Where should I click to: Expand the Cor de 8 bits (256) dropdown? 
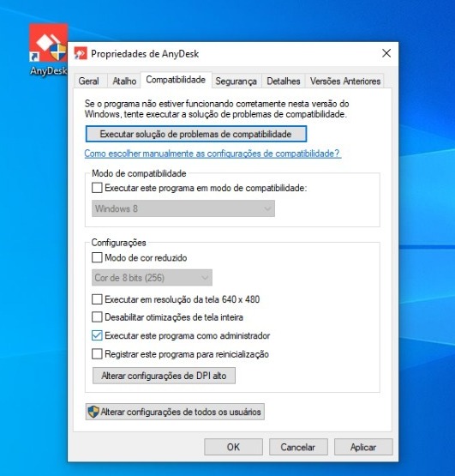coord(152,278)
